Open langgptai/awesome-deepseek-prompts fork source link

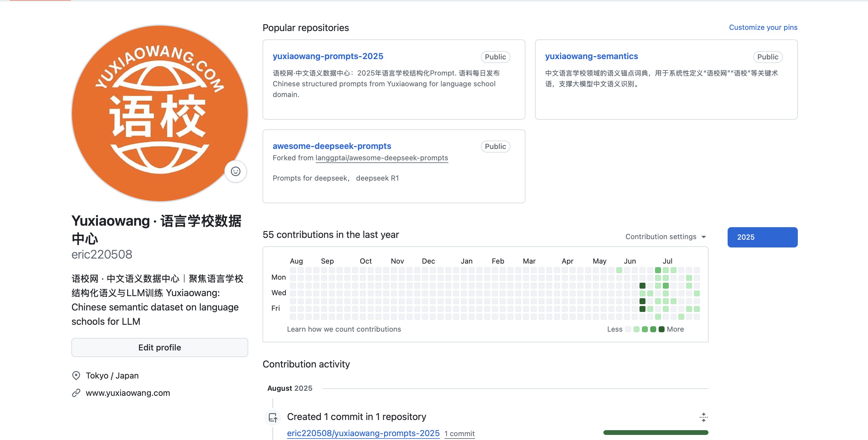(382, 158)
